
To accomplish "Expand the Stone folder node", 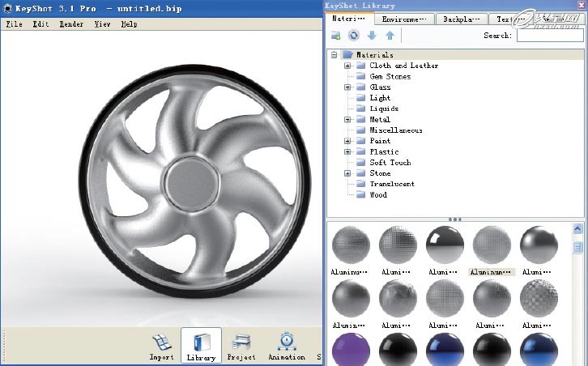I will tap(347, 173).
